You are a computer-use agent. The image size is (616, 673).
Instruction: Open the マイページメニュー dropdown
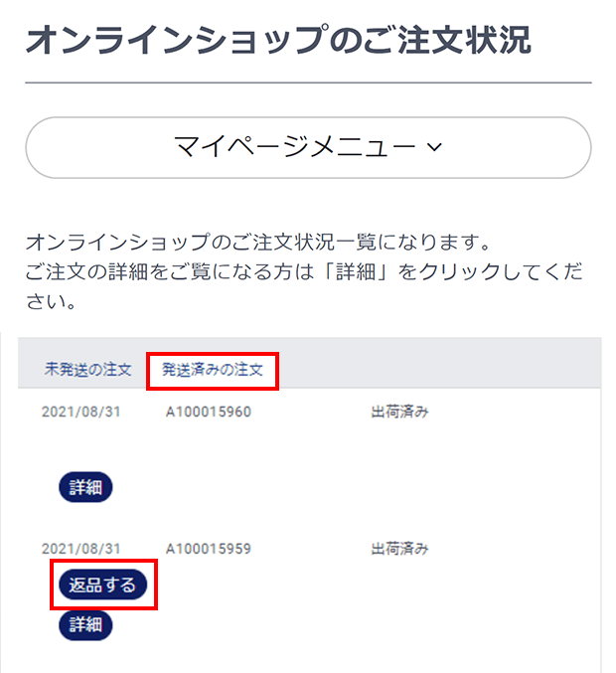(308, 148)
